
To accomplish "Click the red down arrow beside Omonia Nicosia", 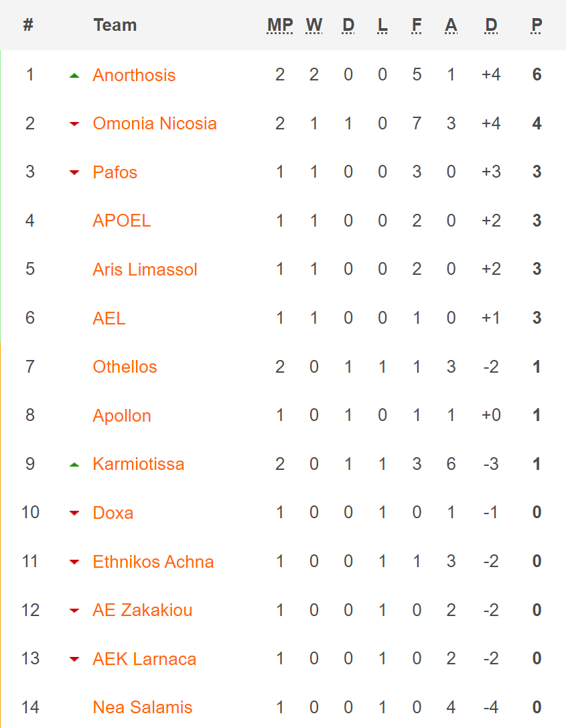I will click(74, 124).
